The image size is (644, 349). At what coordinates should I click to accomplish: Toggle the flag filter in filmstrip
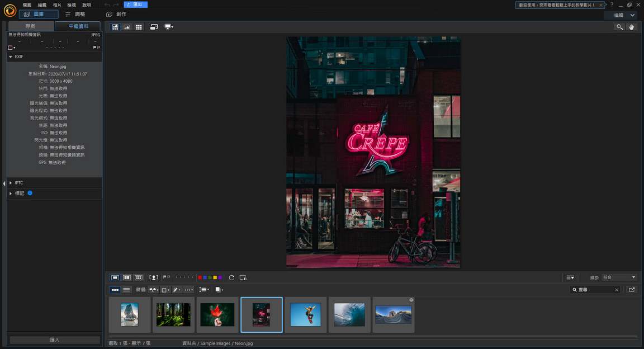(153, 290)
